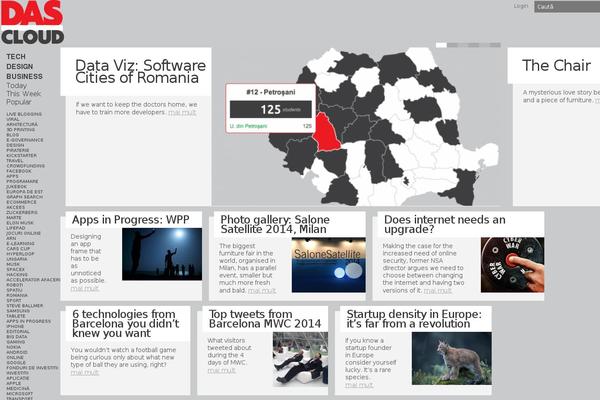Open 'Startup density in Europe' headline
The width and height of the screenshot is (600, 400).
pyautogui.click(x=414, y=319)
